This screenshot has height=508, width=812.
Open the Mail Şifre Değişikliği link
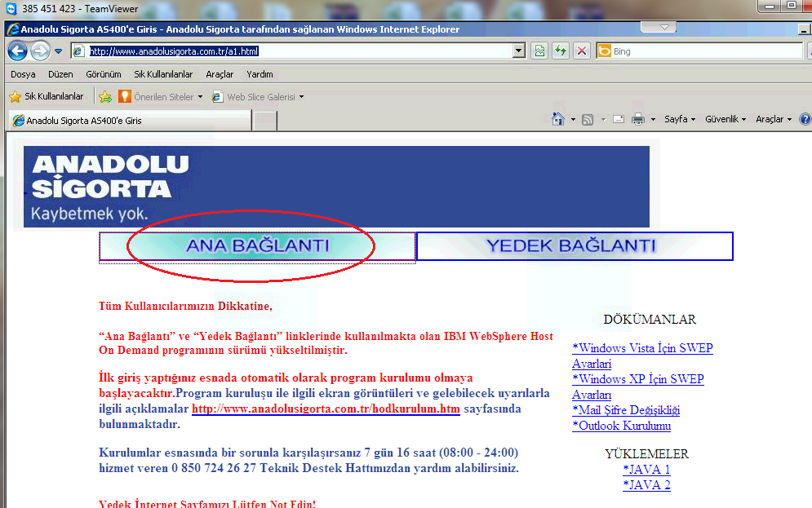pos(626,410)
